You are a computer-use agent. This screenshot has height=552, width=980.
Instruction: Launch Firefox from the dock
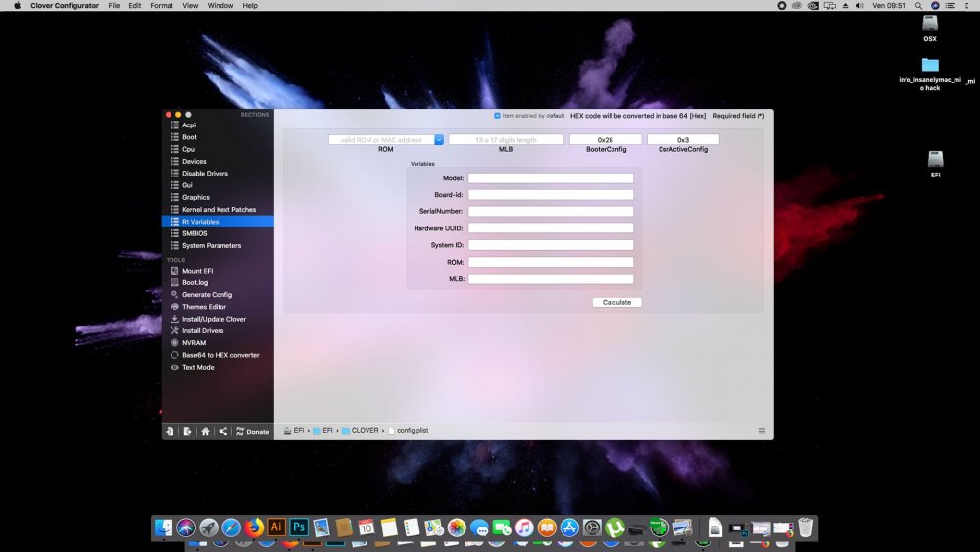pos(254,527)
